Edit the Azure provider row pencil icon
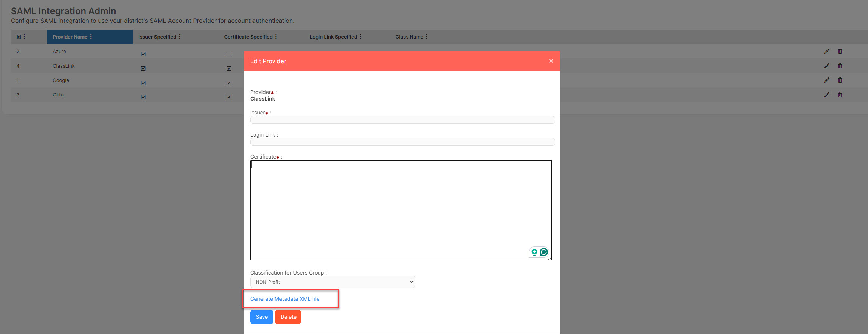Image resolution: width=868 pixels, height=334 pixels. 826,51
